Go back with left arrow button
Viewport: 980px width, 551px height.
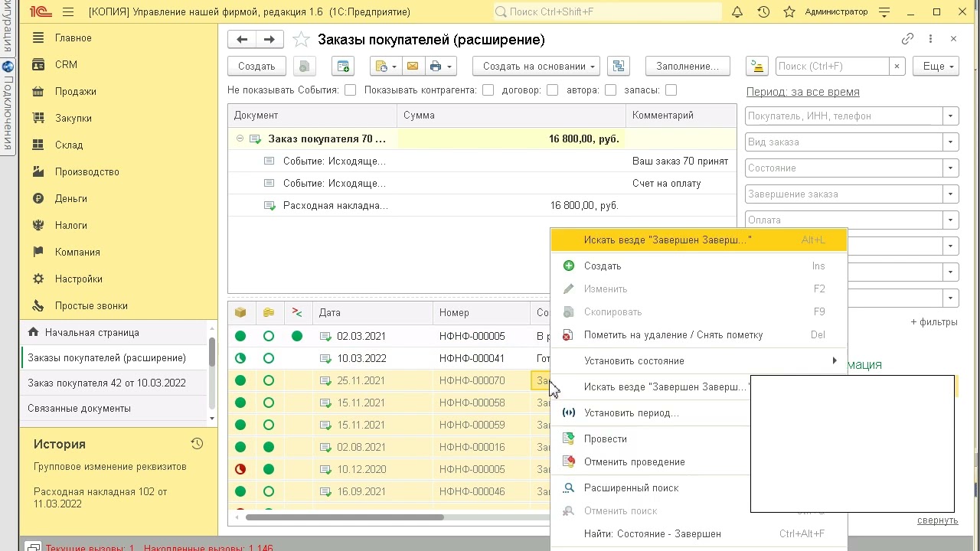click(242, 40)
